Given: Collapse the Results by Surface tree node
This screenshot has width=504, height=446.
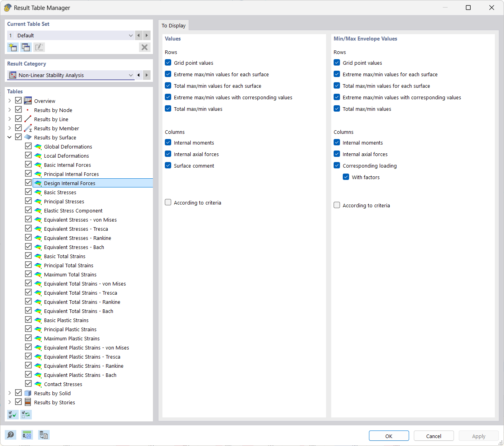Looking at the screenshot, I should pyautogui.click(x=9, y=137).
